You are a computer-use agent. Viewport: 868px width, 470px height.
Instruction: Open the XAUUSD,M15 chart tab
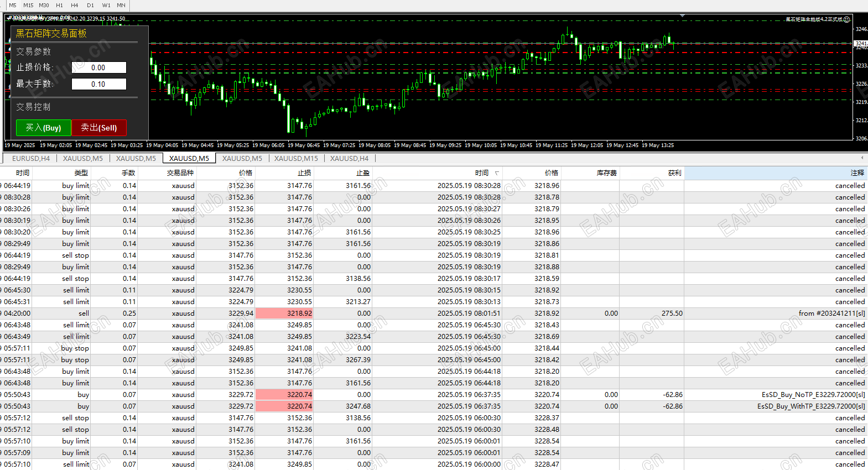tap(296, 158)
